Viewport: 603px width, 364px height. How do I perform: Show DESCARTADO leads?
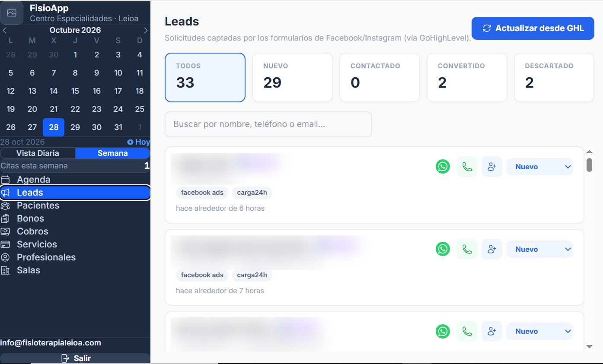[554, 77]
